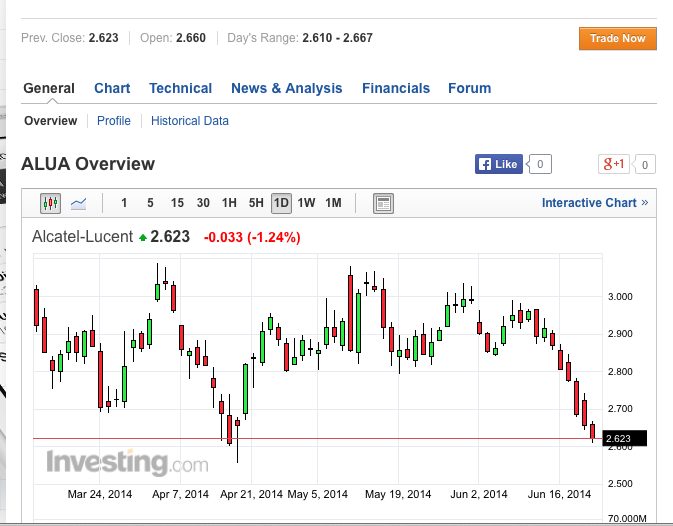
Task: Click the Apr 21, 2014 axis label
Action: click(x=252, y=494)
